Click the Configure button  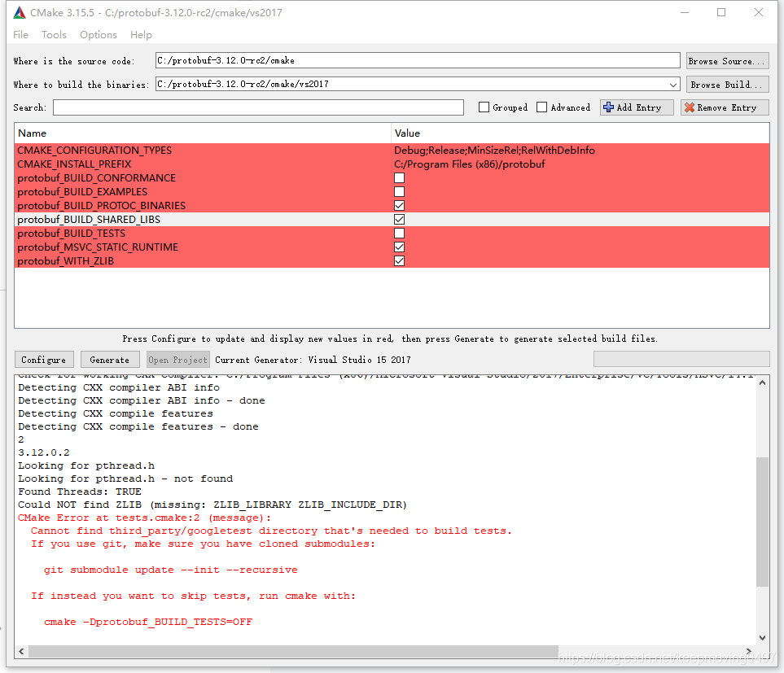43,360
